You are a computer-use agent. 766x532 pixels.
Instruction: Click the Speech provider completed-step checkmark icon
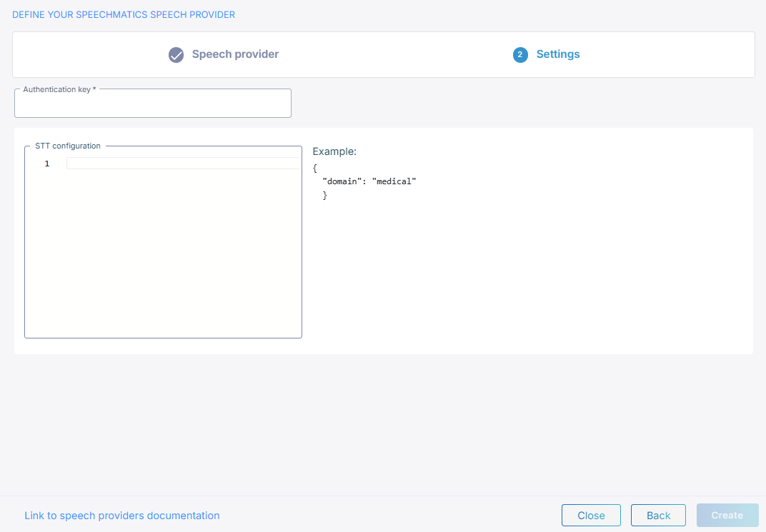click(176, 55)
